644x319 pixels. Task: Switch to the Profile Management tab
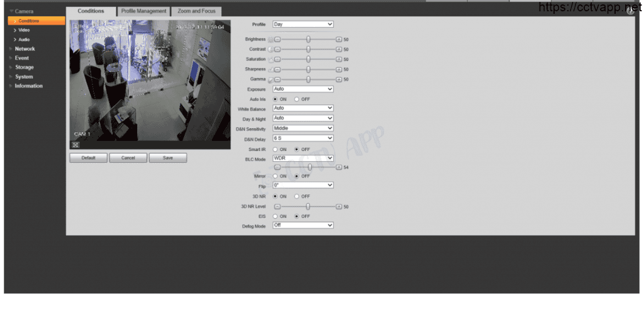pos(144,11)
